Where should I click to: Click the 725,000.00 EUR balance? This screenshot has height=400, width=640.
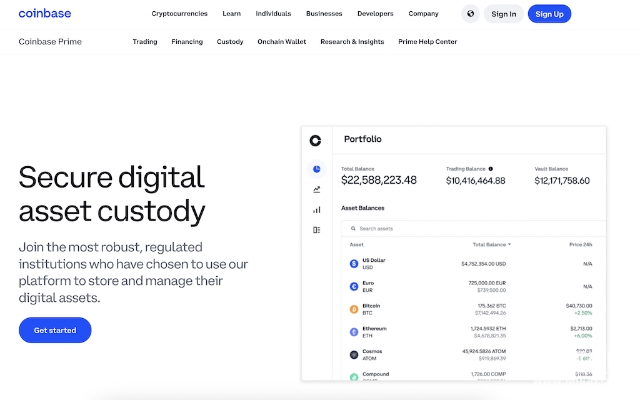487,283
